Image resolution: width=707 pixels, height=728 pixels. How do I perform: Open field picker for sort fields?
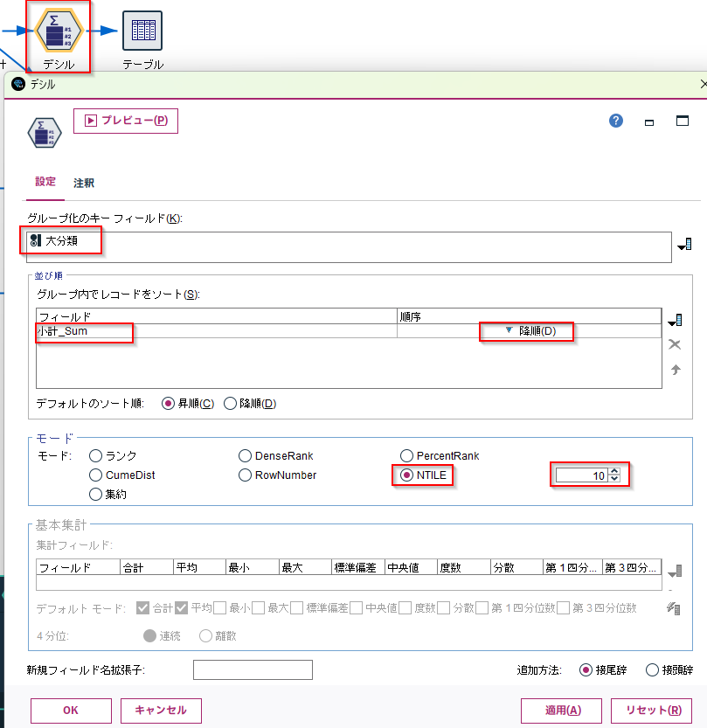tap(675, 321)
